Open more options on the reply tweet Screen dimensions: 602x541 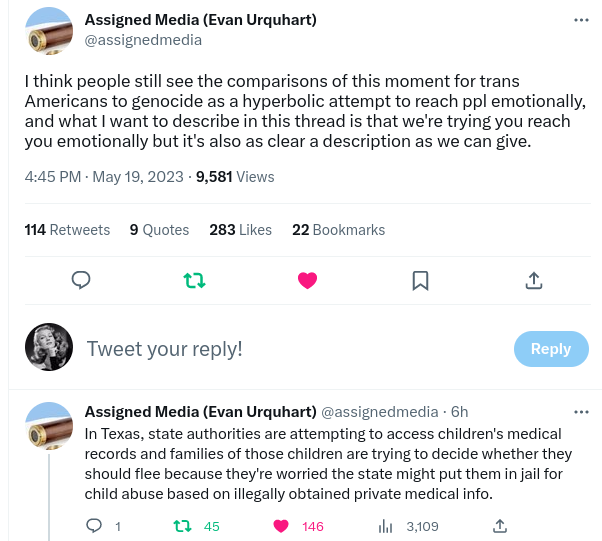581,411
